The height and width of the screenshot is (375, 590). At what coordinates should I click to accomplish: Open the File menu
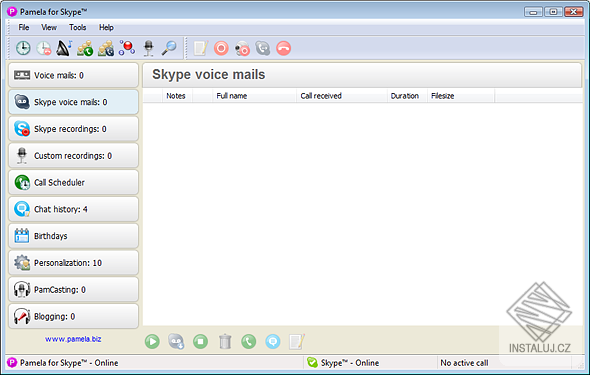coord(24,27)
